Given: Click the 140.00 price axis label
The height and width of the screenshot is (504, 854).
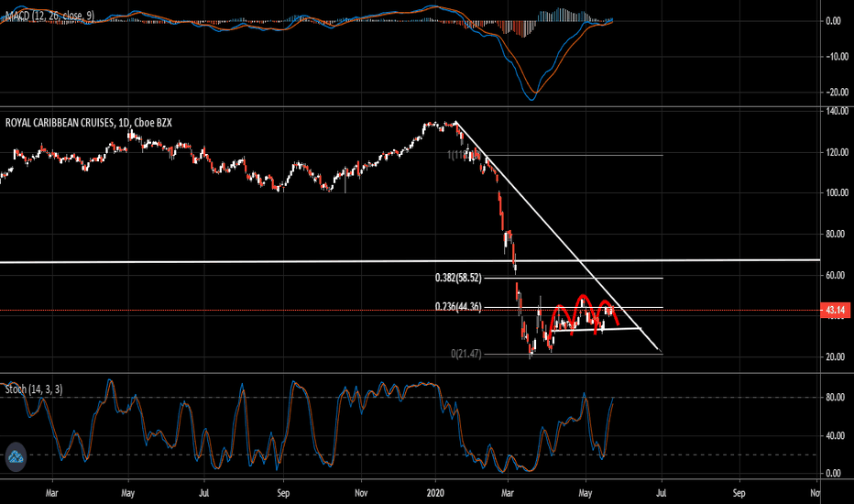Looking at the screenshot, I should point(838,111).
